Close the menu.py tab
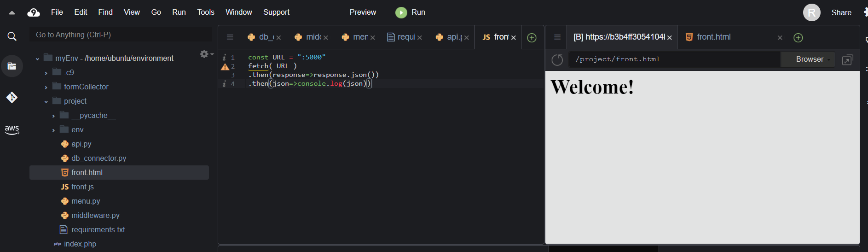868x252 pixels. tap(373, 38)
